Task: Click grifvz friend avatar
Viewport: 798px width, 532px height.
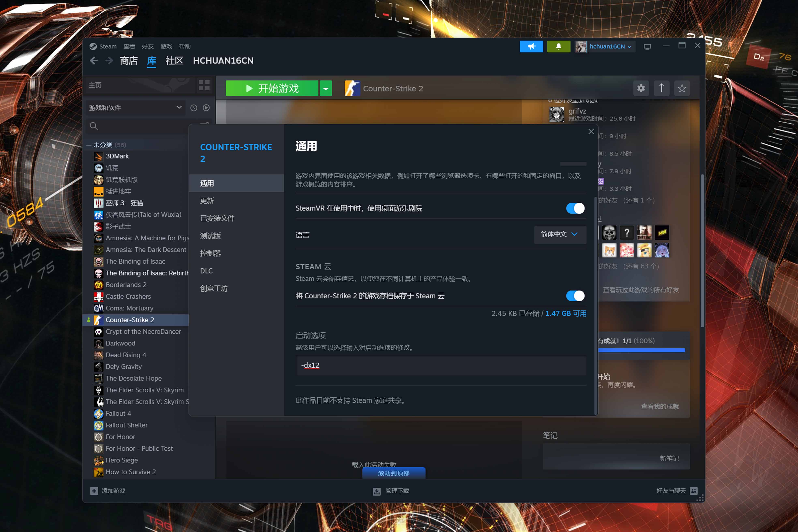Action: (x=556, y=114)
